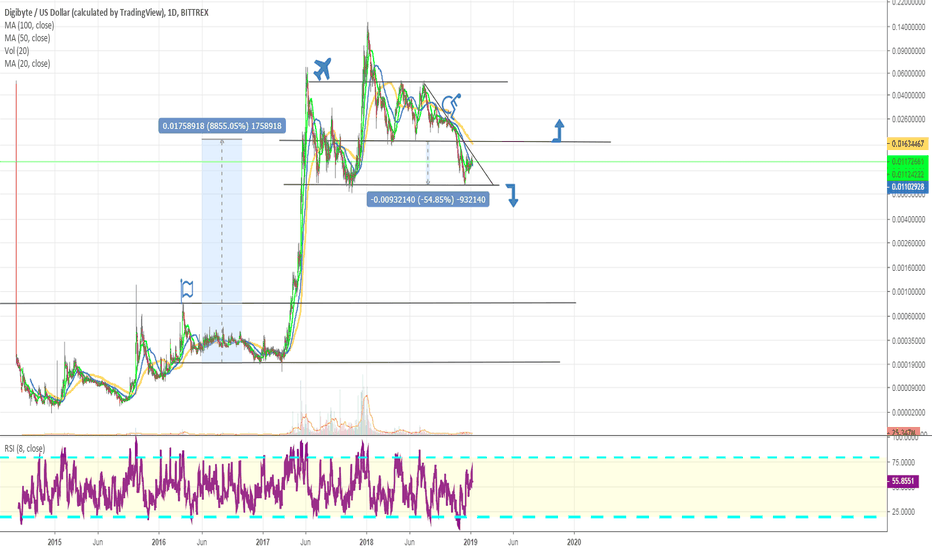
Task: Click the 8855.05% price range measurement label
Action: point(222,126)
